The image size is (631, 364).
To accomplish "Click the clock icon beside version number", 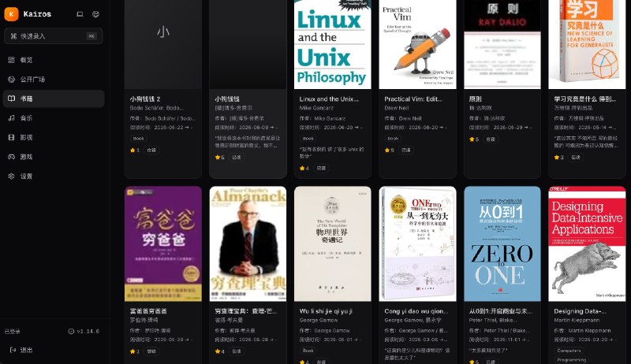I will (71, 332).
